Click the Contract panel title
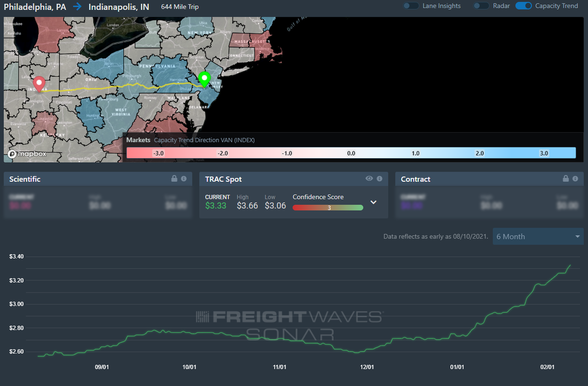 coord(415,179)
